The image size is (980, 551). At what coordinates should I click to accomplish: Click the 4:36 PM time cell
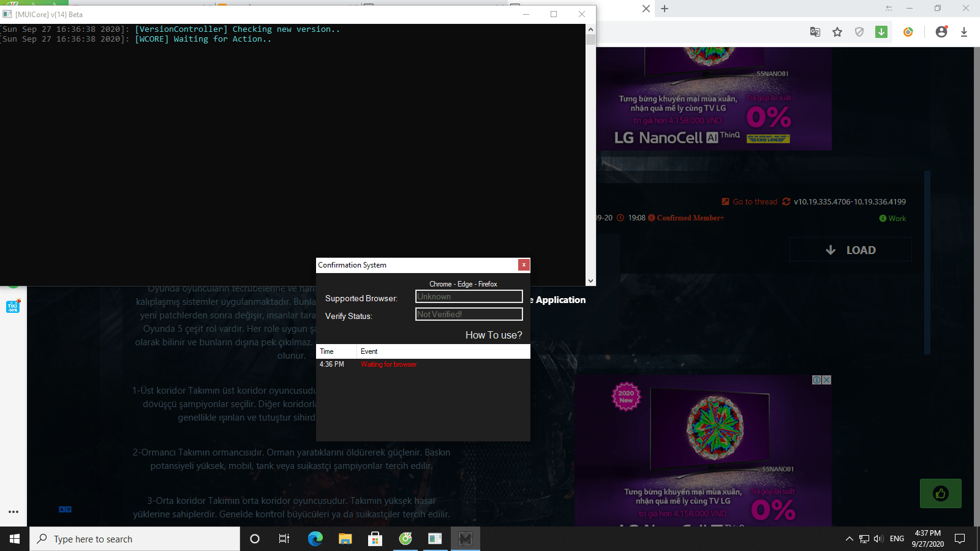tap(332, 364)
